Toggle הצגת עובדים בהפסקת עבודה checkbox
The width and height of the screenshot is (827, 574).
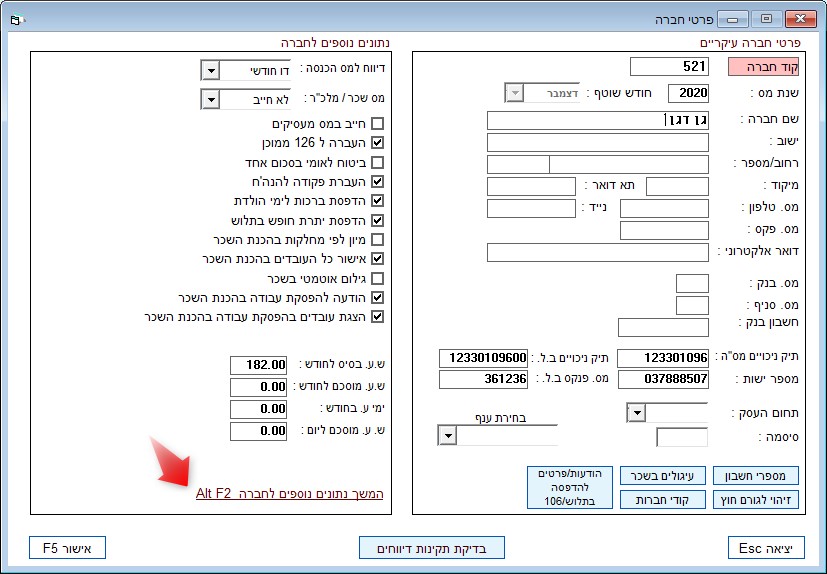(x=377, y=317)
